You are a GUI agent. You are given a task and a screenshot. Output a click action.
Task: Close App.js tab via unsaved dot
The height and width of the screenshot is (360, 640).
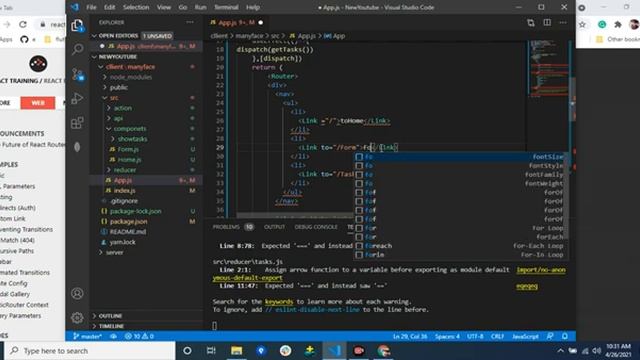coord(260,22)
